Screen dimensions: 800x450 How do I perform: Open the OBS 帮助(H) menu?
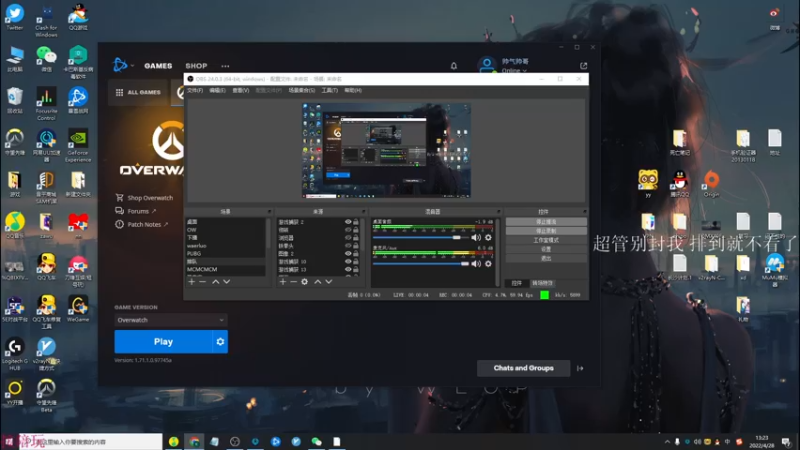click(353, 90)
